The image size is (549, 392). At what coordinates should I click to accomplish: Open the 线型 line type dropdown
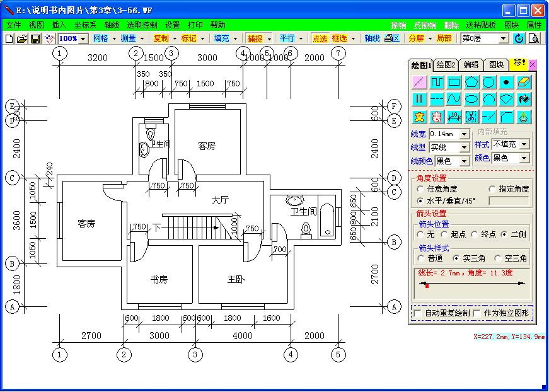pos(465,147)
